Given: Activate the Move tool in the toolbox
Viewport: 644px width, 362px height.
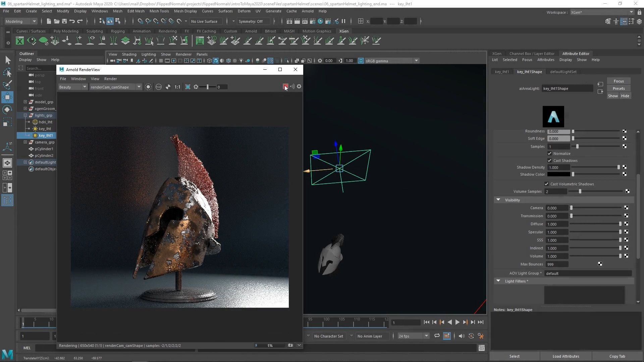Looking at the screenshot, I should [x=7, y=97].
